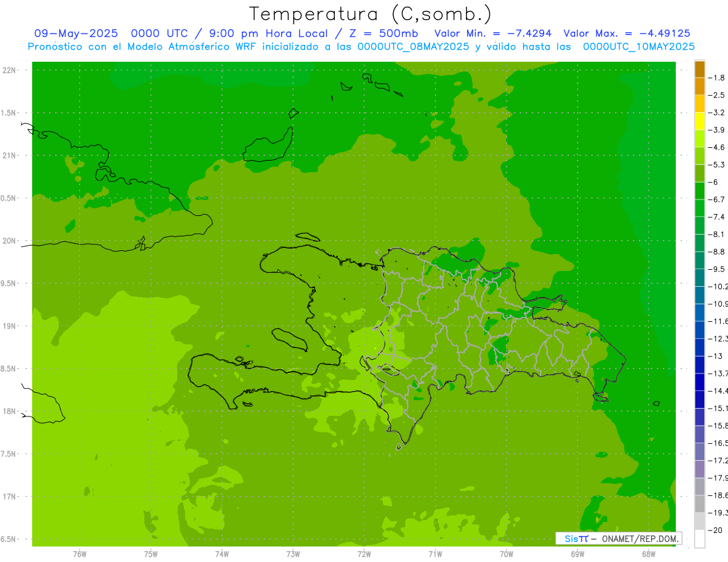
Task: Pick the purple swatch between -16.5 and -17.2
Action: click(699, 452)
